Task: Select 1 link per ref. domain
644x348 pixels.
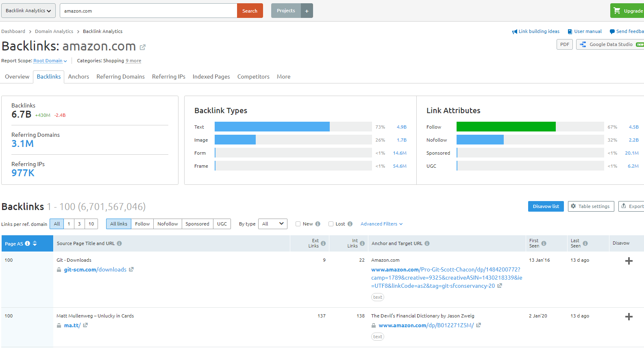Action: point(69,224)
